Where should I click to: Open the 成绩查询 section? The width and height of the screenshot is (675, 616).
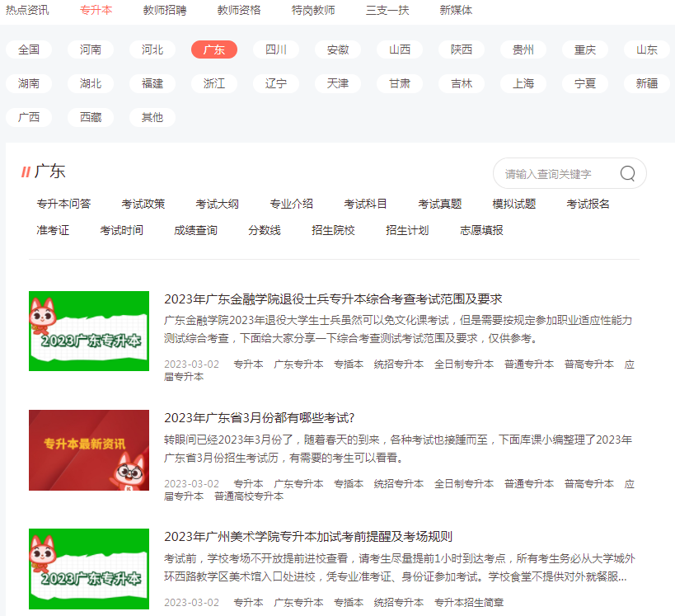[195, 231]
